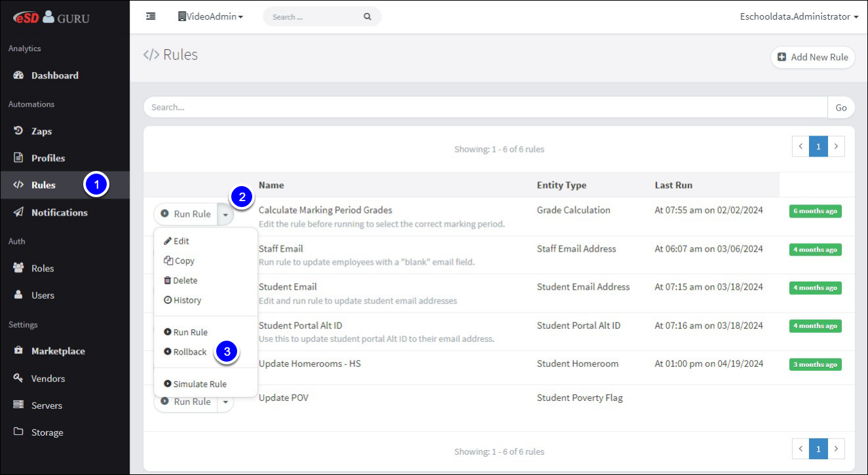The image size is (868, 475).
Task: Click the Update POV rule name
Action: 284,398
